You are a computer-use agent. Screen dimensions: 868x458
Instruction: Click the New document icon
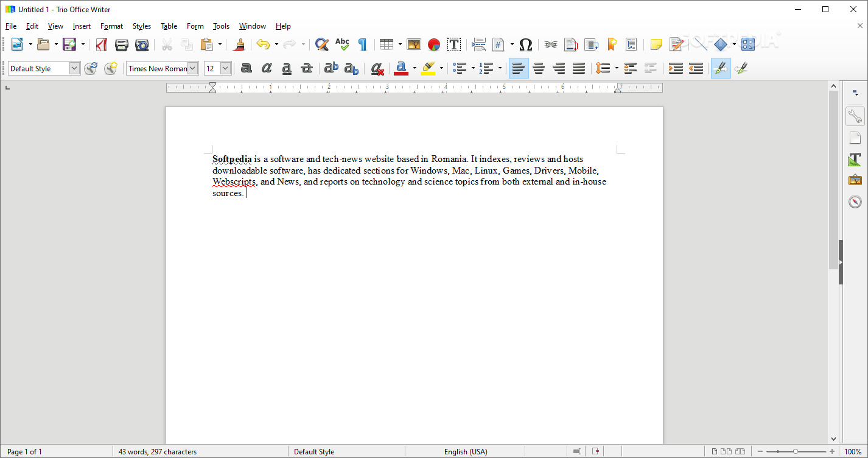(17, 44)
